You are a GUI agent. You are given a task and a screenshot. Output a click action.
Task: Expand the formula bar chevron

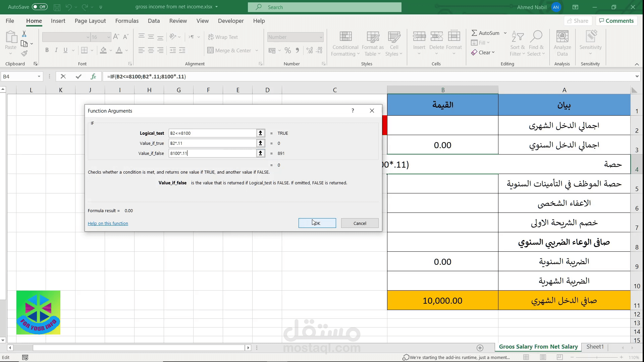click(637, 76)
